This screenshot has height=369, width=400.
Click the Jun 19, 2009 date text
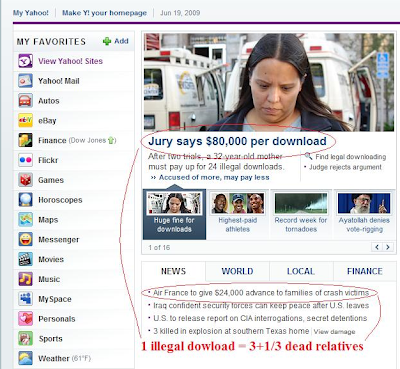tap(180, 13)
